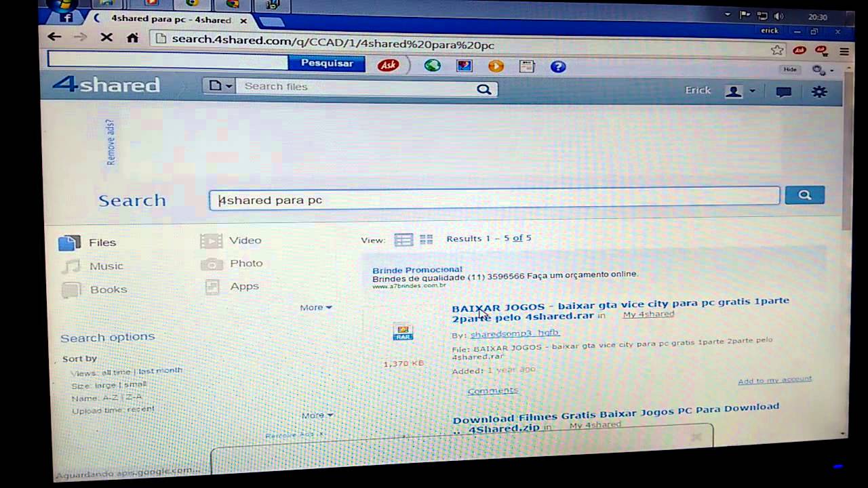
Task: Close the 4shared para pc tab
Action: click(x=243, y=21)
